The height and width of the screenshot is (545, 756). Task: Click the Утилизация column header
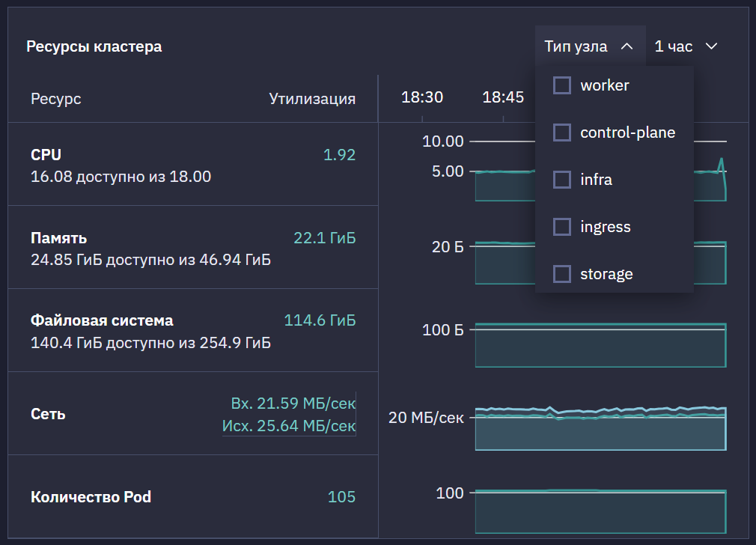(312, 99)
